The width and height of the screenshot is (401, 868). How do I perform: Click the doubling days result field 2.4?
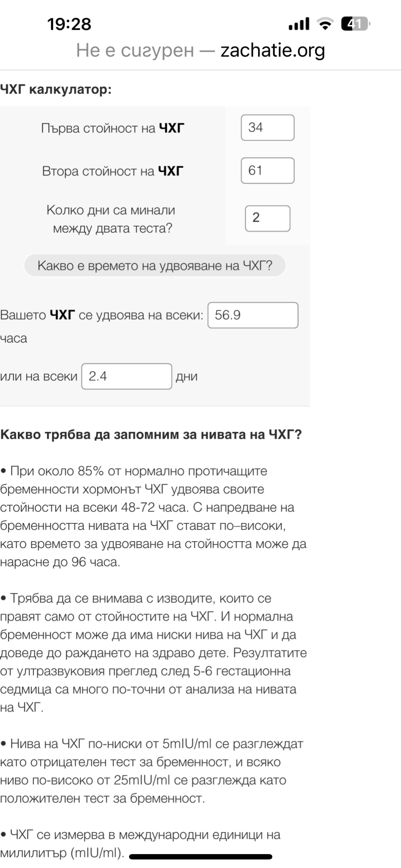(126, 376)
